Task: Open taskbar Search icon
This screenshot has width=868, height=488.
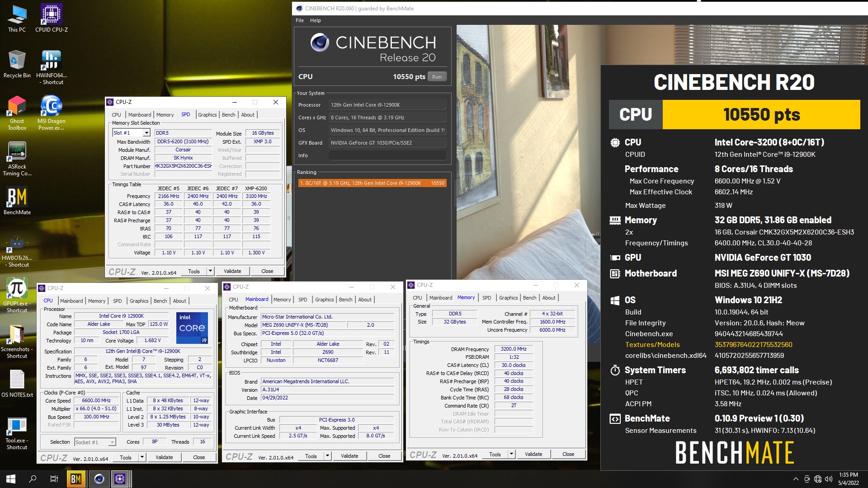Action: [x=33, y=479]
